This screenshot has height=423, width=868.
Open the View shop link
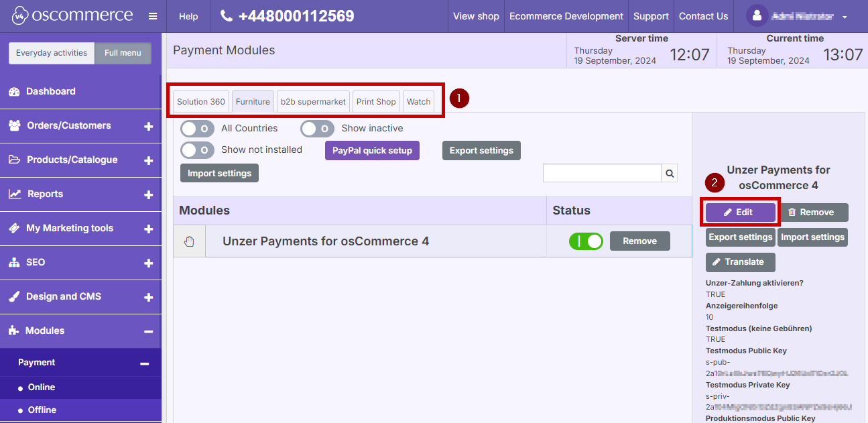tap(476, 16)
